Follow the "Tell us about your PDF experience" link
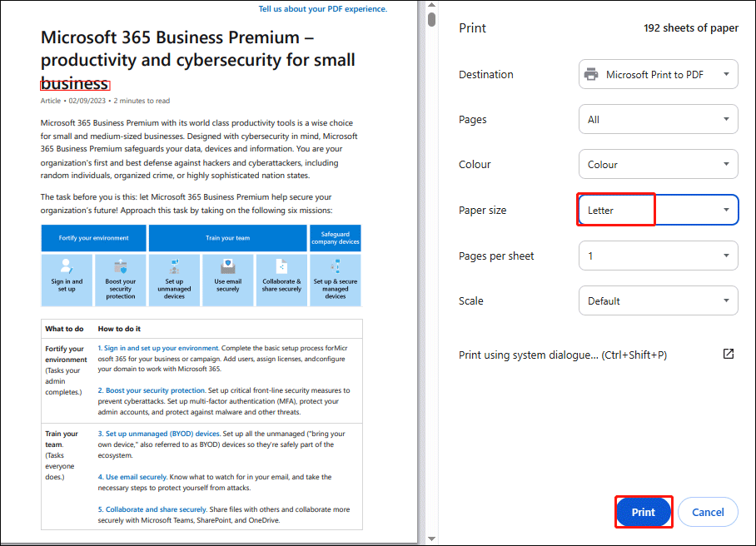 (321, 8)
